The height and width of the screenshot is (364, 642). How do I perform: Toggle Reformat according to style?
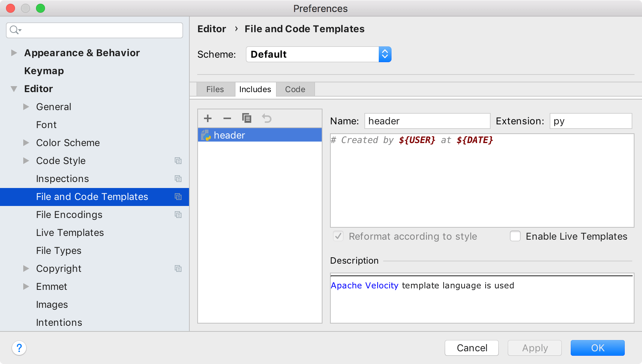[x=337, y=236]
